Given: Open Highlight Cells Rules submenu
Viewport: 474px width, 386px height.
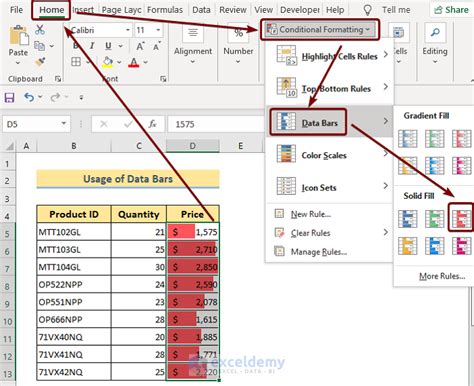Looking at the screenshot, I should (x=329, y=56).
